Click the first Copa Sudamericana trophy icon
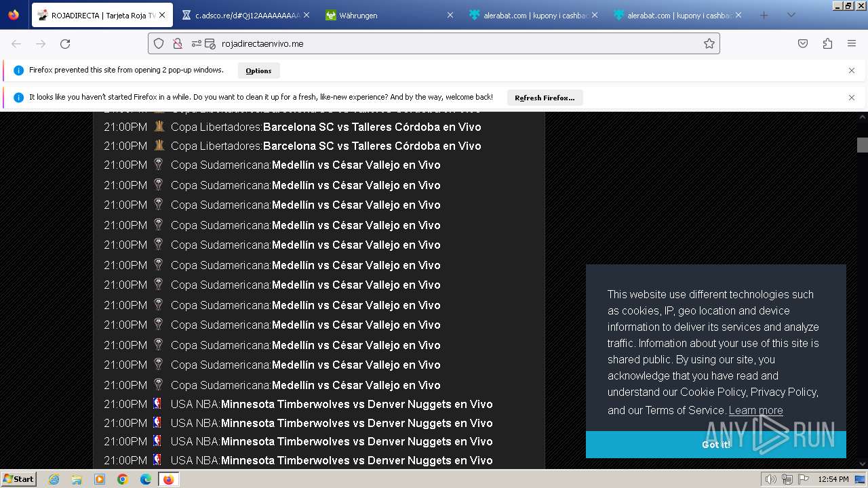Image resolution: width=868 pixels, height=488 pixels. (159, 164)
